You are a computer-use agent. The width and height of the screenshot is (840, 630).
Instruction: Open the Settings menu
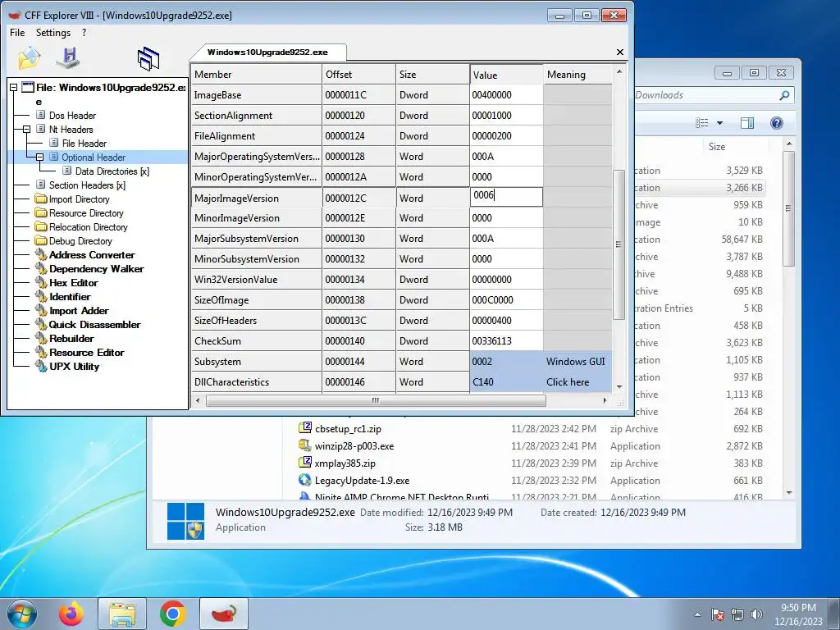point(53,33)
